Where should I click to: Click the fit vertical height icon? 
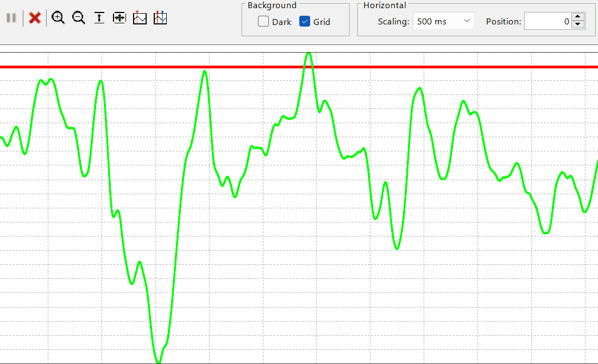coord(99,18)
